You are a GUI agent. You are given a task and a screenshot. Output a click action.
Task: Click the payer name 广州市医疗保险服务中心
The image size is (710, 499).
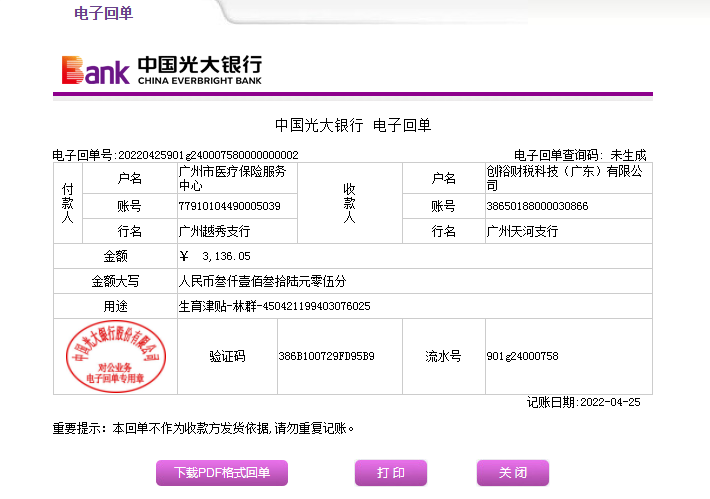[x=232, y=178]
